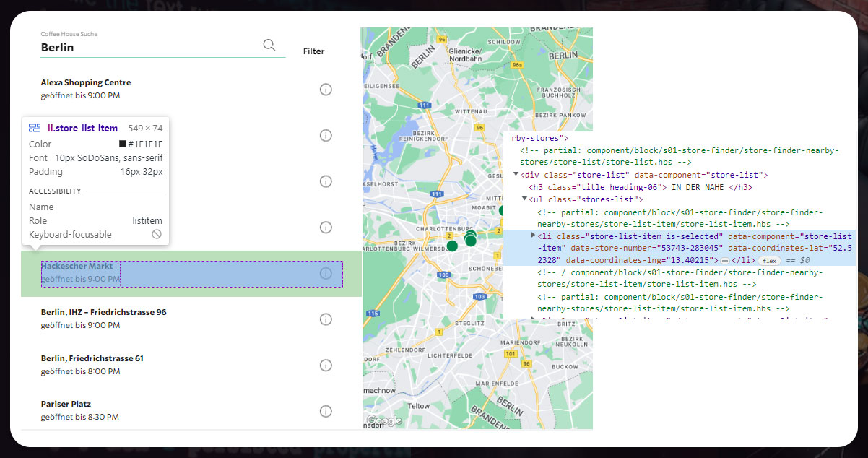This screenshot has width=868, height=458.
Task: Click the Pariser Platz info icon
Action: [x=326, y=411]
